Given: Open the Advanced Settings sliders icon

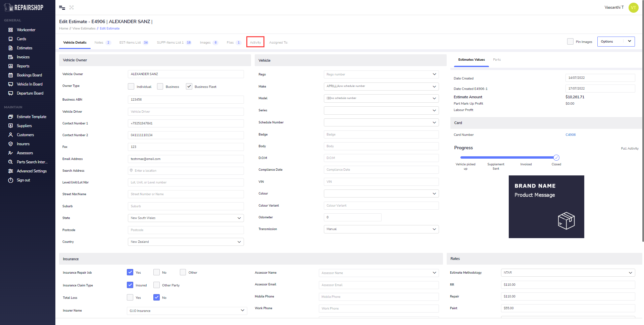Looking at the screenshot, I should coord(10,171).
